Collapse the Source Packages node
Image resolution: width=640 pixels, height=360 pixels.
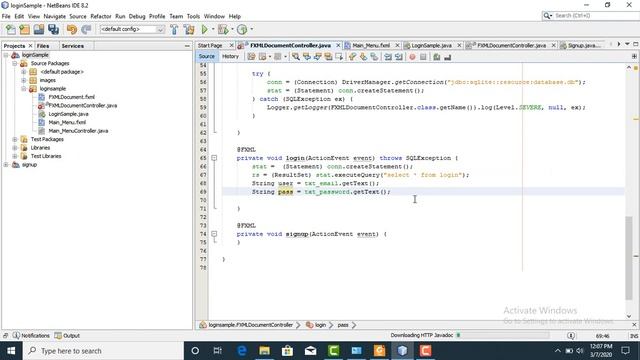coord(15,63)
